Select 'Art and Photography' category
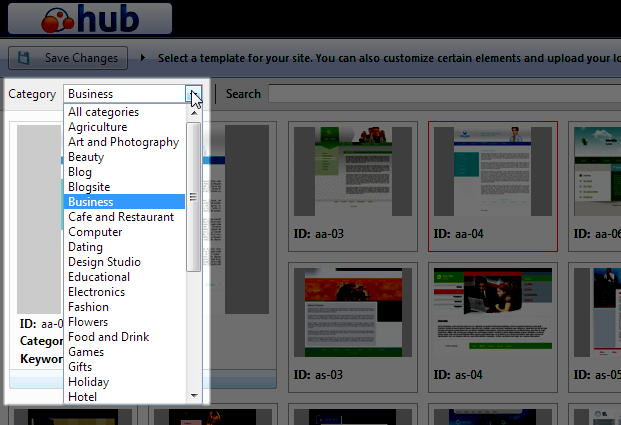This screenshot has width=621, height=425. click(x=123, y=142)
